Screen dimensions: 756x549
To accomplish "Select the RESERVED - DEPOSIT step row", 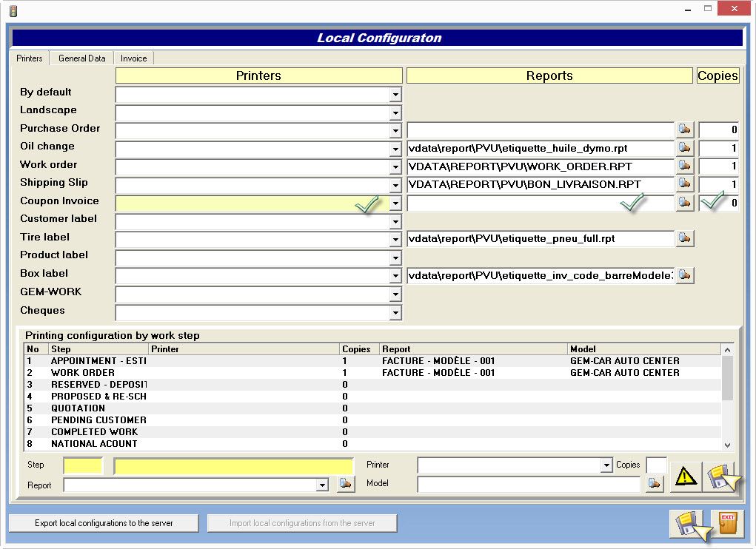I will tap(372, 384).
